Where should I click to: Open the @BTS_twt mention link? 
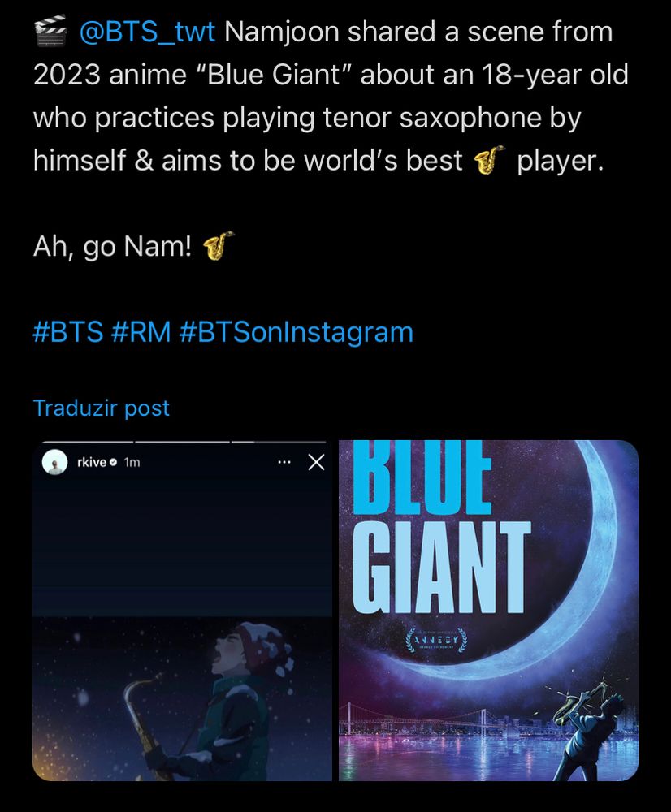point(147,32)
